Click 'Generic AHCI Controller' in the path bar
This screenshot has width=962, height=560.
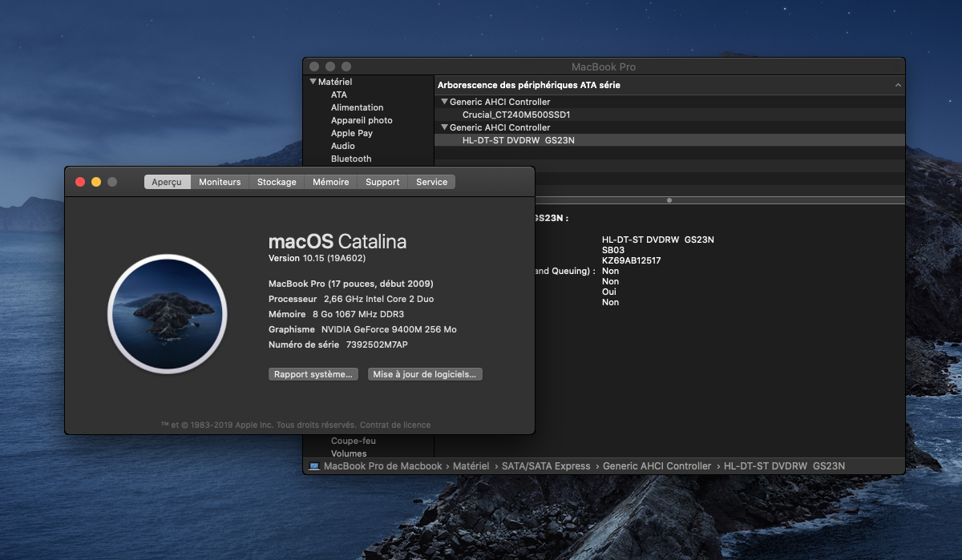pyautogui.click(x=657, y=466)
